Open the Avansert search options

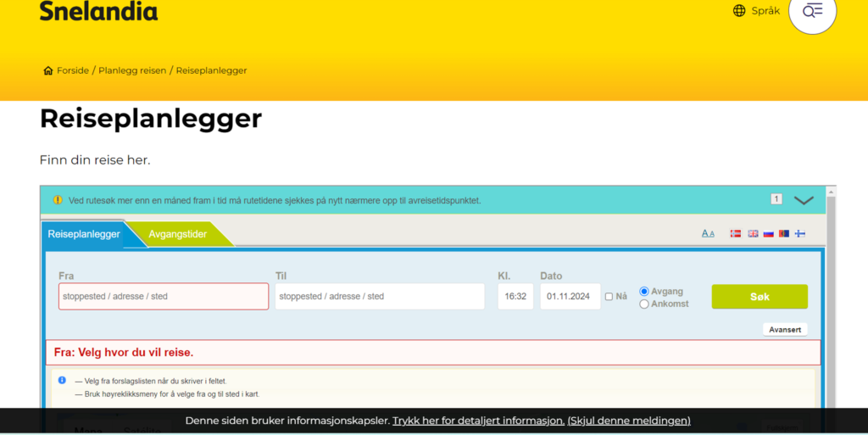785,329
